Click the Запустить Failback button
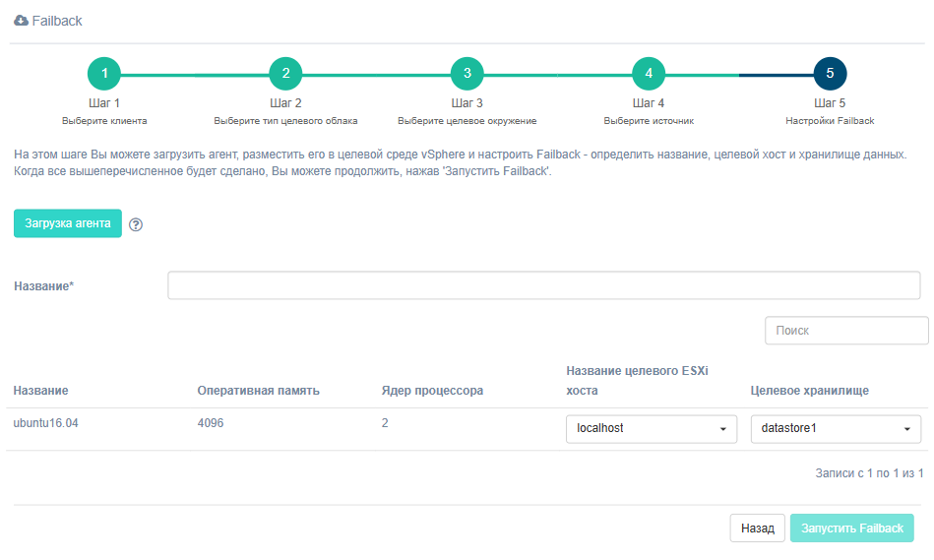This screenshot has width=934, height=560. point(851,529)
